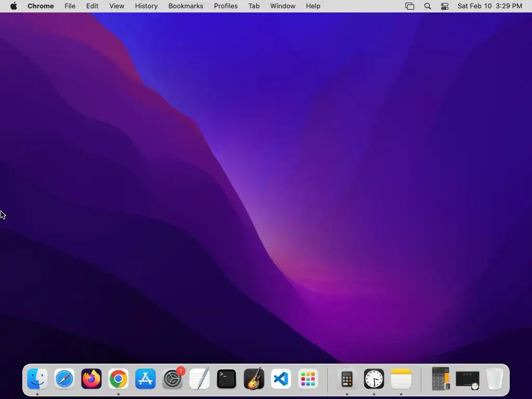Open the Chrome application menu
The width and height of the screenshot is (532, 399).
tap(41, 6)
